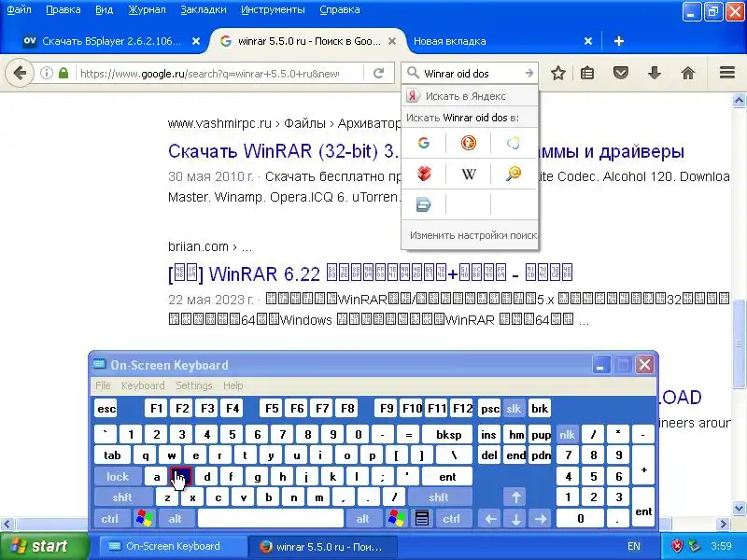747x560 pixels.
Task: Bookmark this page with the star icon
Action: [557, 73]
